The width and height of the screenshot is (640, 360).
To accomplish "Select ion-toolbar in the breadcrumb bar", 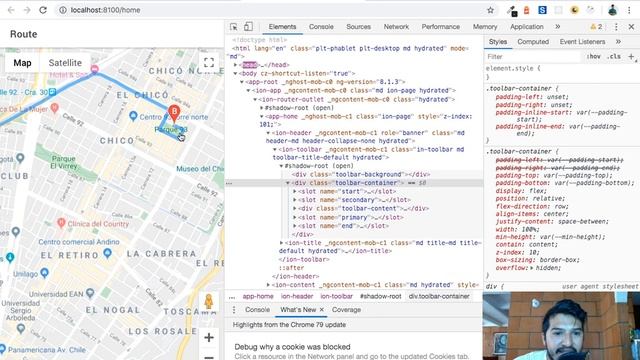I will (x=336, y=296).
